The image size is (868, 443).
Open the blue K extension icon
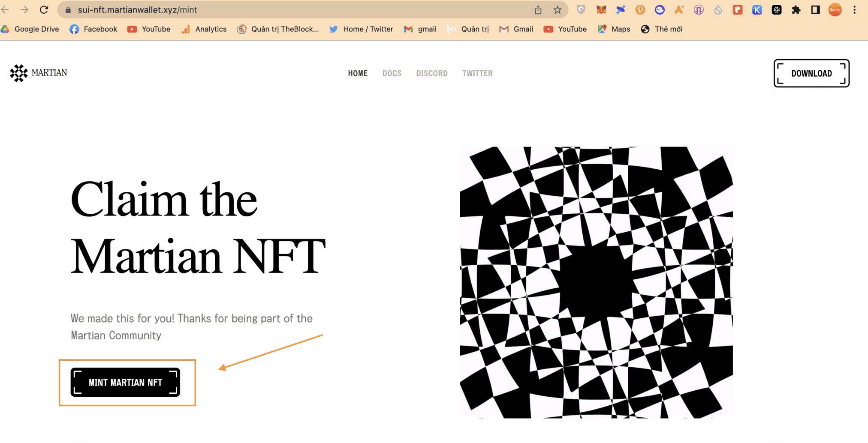(x=757, y=9)
